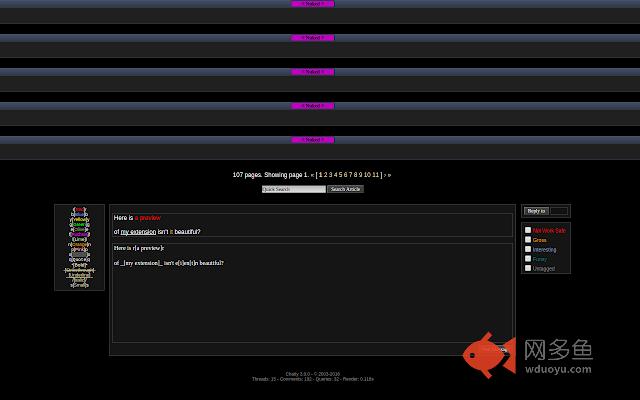The width and height of the screenshot is (640, 400).
Task: Insert the blue color tag
Action: (x=80, y=214)
